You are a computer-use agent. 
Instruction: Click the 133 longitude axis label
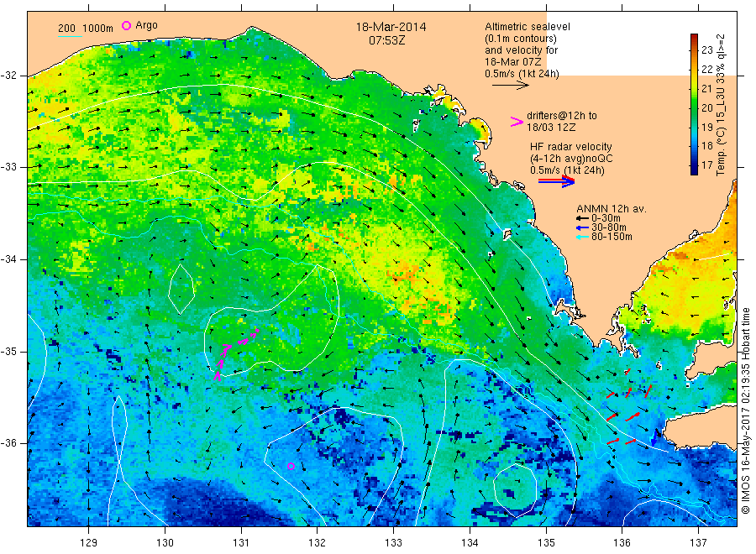(393, 543)
